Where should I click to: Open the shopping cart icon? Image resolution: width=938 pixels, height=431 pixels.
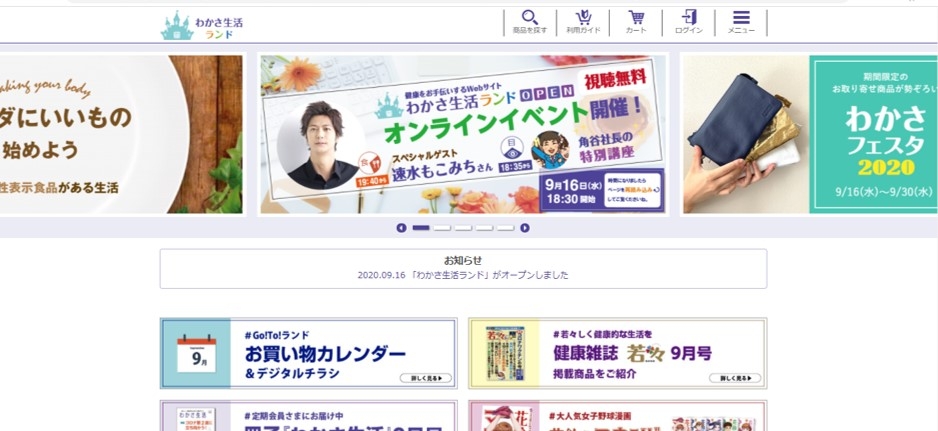tap(636, 22)
